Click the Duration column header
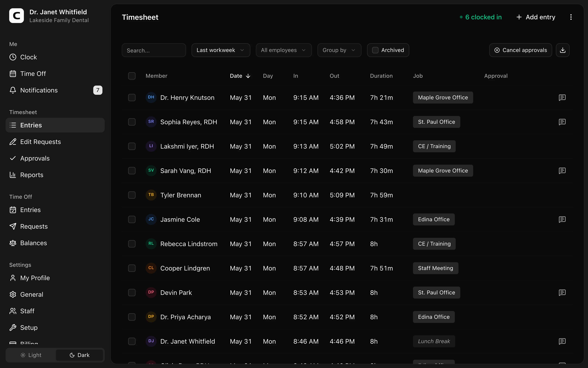The width and height of the screenshot is (588, 368). [381, 76]
